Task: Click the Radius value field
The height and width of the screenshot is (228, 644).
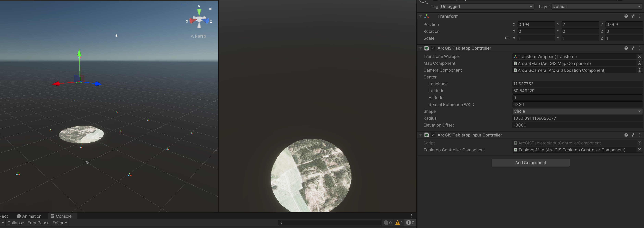Action: click(x=578, y=118)
